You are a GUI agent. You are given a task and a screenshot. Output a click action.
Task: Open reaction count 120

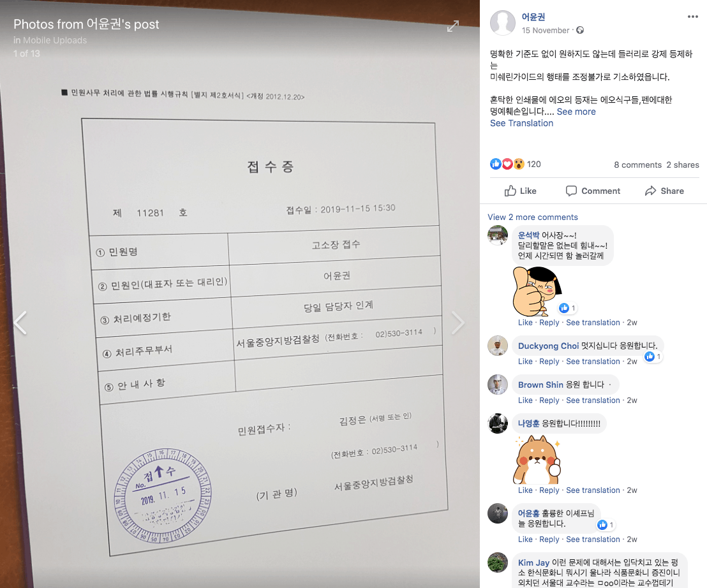click(x=534, y=165)
